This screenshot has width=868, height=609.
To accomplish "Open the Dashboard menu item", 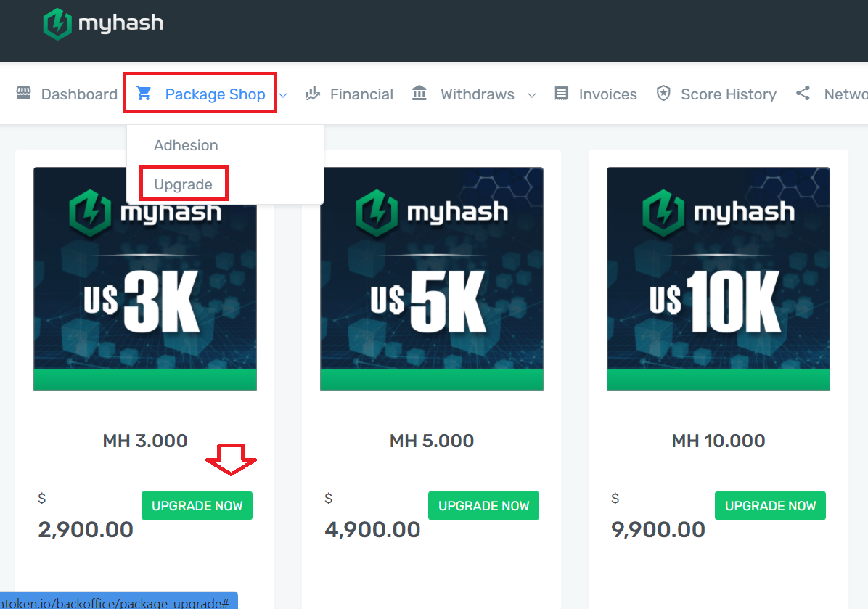I will point(79,94).
